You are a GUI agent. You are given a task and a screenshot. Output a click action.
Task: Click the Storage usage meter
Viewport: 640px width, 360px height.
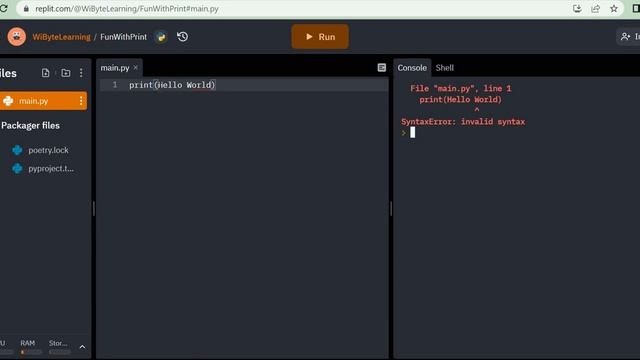(59, 347)
